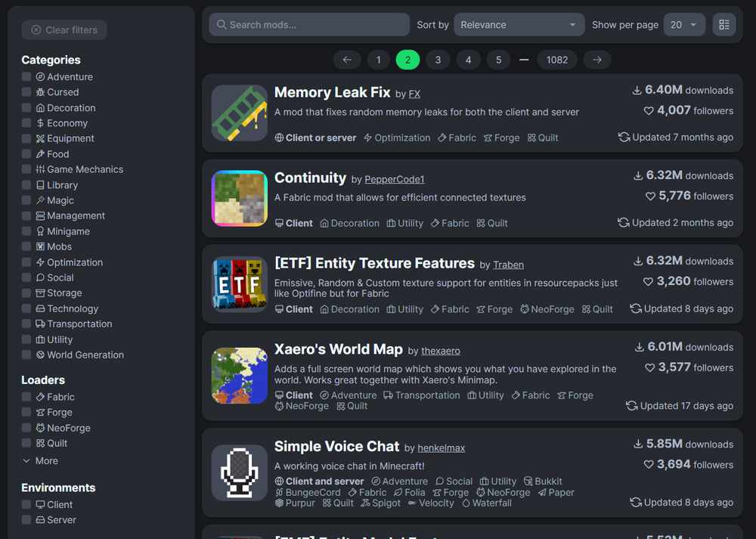The image size is (756, 539).
Task: Expand More loaders list
Action: (41, 461)
